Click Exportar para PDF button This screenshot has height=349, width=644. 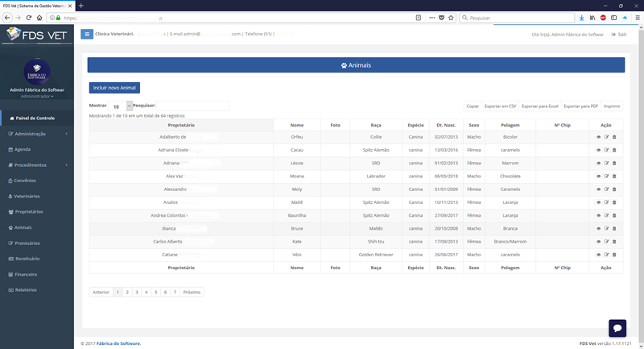580,106
